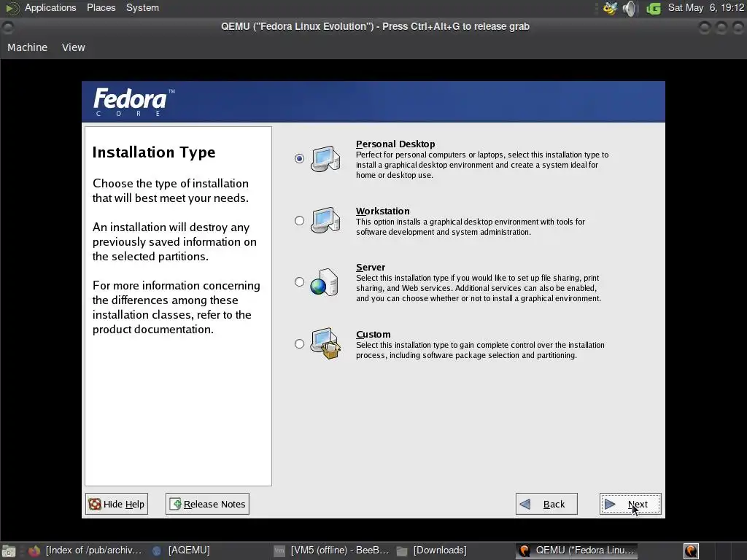The width and height of the screenshot is (747, 560).
Task: Open the QEMU Machine menu
Action: click(x=27, y=47)
